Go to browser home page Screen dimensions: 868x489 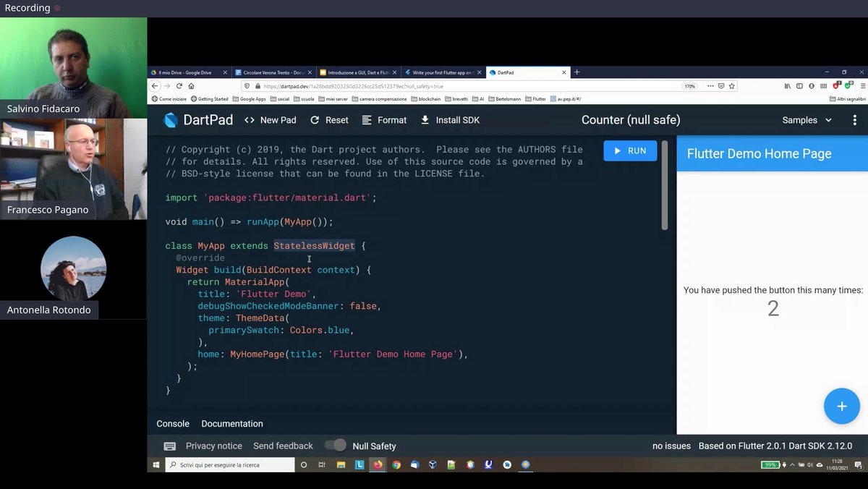pos(191,86)
